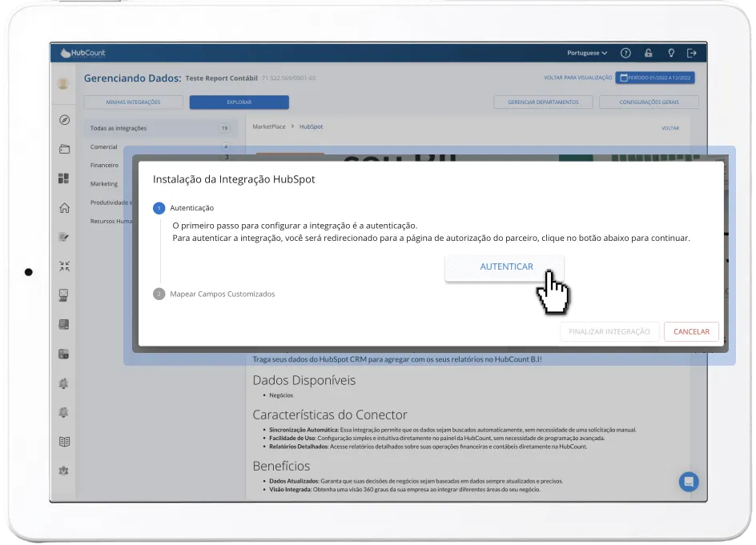Screen dimensions: 756x545
Task: Click the Negócios bullet item
Action: (x=281, y=395)
